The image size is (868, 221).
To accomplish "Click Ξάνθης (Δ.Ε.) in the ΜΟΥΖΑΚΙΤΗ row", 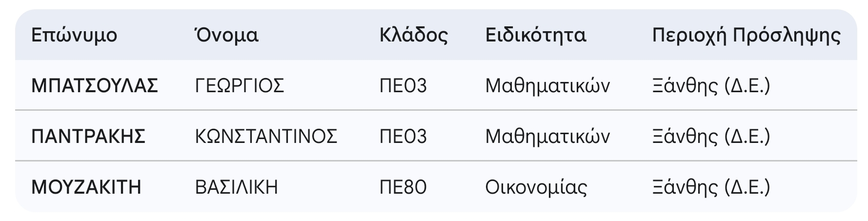I will 711,187.
